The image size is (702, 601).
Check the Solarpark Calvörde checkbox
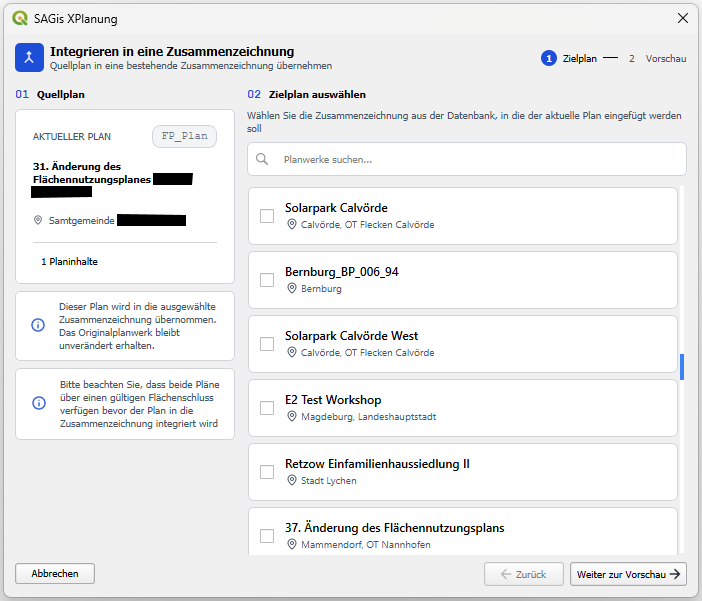tap(267, 216)
